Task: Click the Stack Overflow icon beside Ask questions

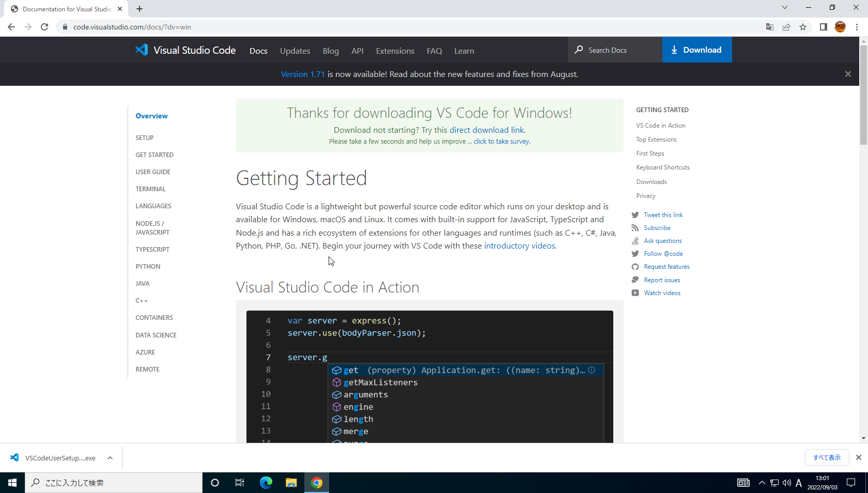Action: coord(635,241)
